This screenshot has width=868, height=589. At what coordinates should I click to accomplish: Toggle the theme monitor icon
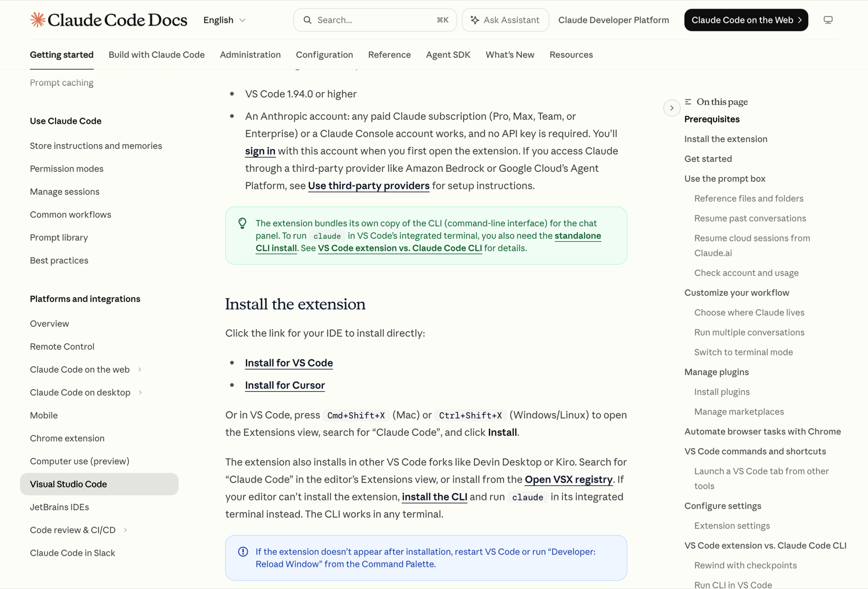828,20
